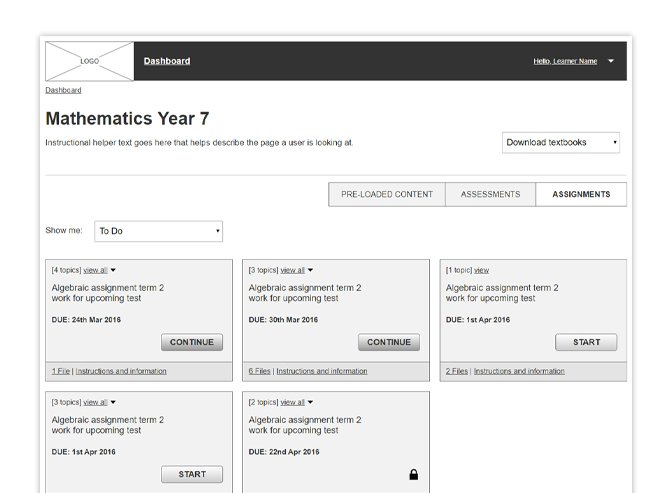Click view all on the 30th Mar card
Screen dimensions: 672x493
coord(292,270)
